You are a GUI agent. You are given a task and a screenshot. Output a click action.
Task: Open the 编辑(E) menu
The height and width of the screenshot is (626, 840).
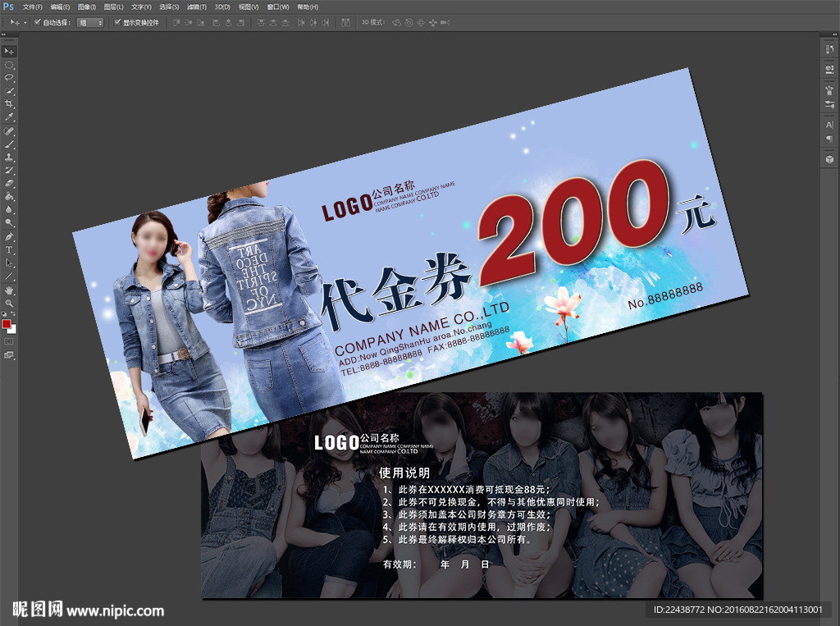point(60,7)
